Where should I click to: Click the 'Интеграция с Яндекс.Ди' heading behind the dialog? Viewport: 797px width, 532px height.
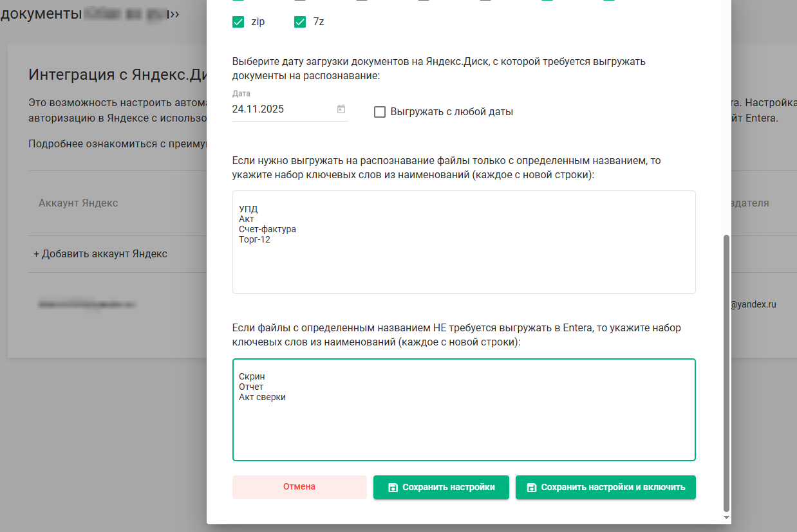[x=117, y=74]
